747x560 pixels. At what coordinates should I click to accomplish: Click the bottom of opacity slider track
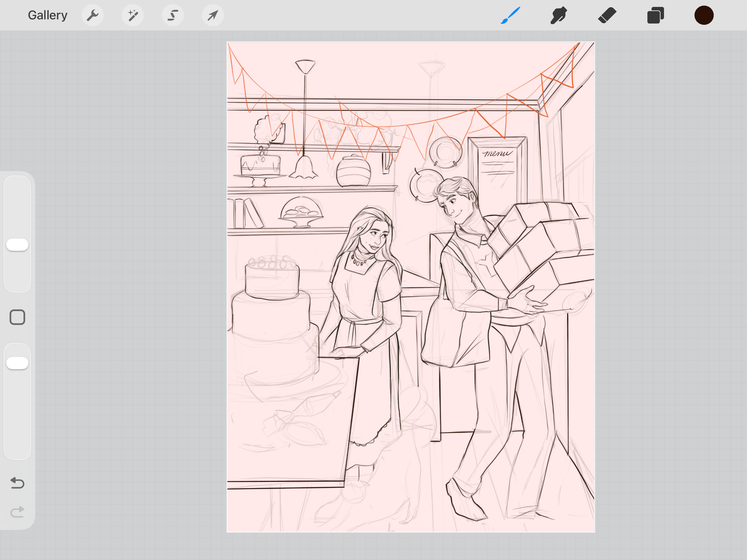click(17, 451)
